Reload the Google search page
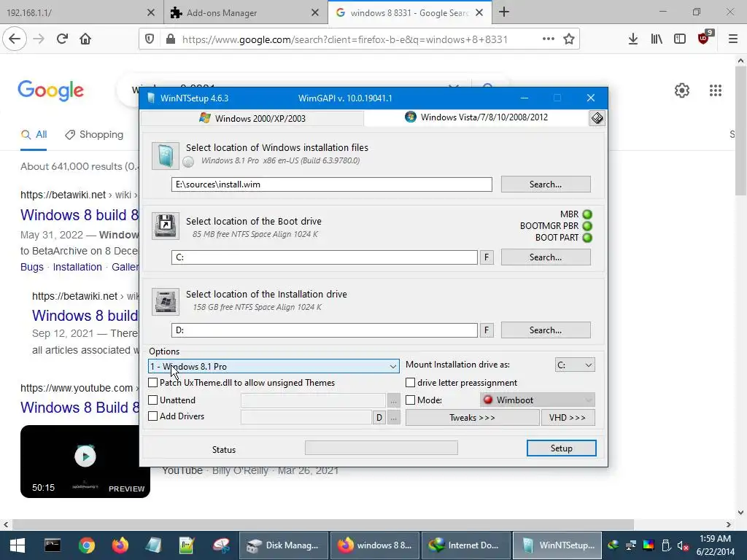This screenshot has width=747, height=560. (62, 39)
